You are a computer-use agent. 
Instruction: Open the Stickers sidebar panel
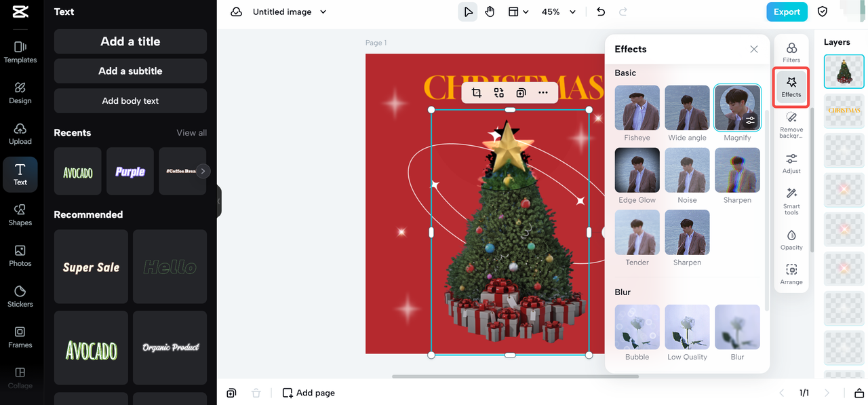20,296
